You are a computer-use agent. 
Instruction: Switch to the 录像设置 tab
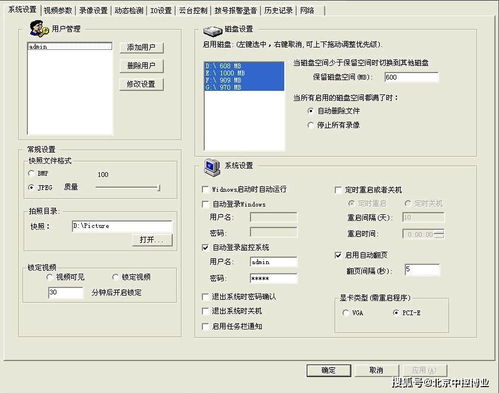pyautogui.click(x=93, y=11)
